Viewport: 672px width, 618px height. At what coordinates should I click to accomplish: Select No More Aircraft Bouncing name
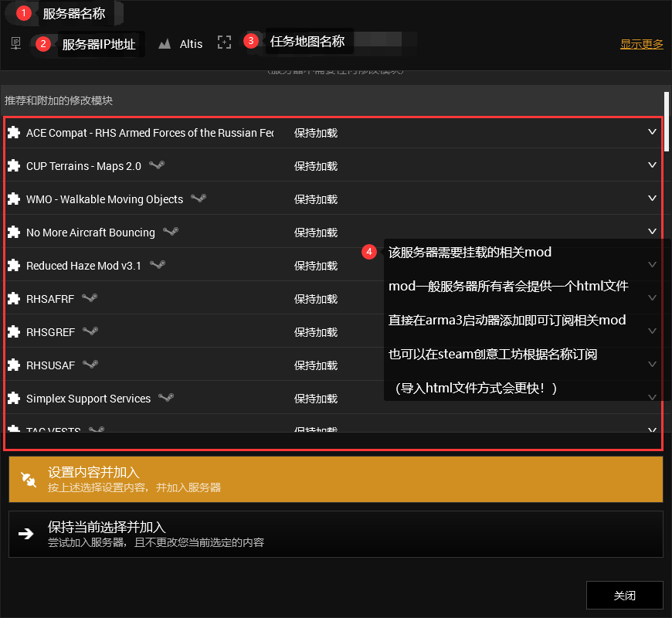90,233
